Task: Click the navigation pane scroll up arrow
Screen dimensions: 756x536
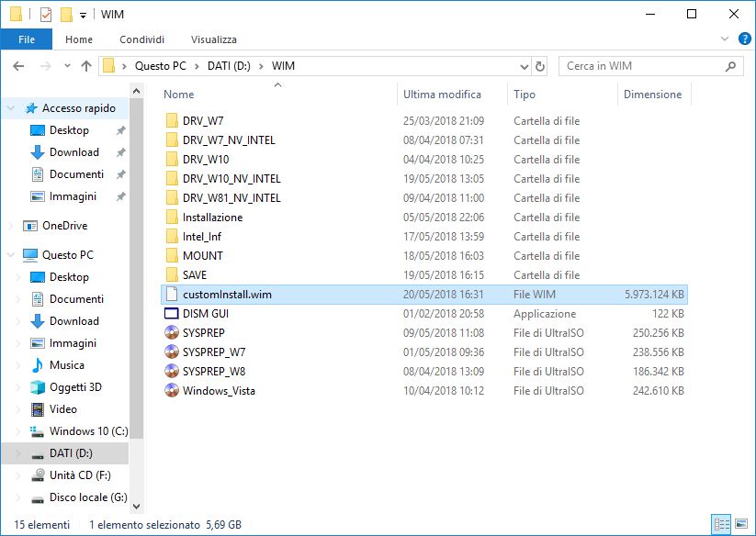Action: (137, 91)
